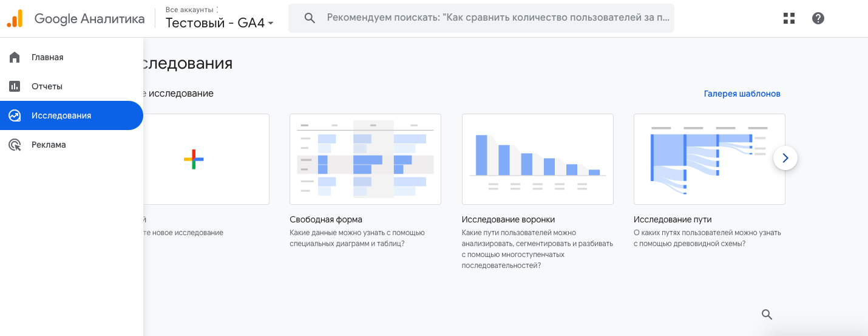Select Исследования in the sidebar

[x=72, y=115]
